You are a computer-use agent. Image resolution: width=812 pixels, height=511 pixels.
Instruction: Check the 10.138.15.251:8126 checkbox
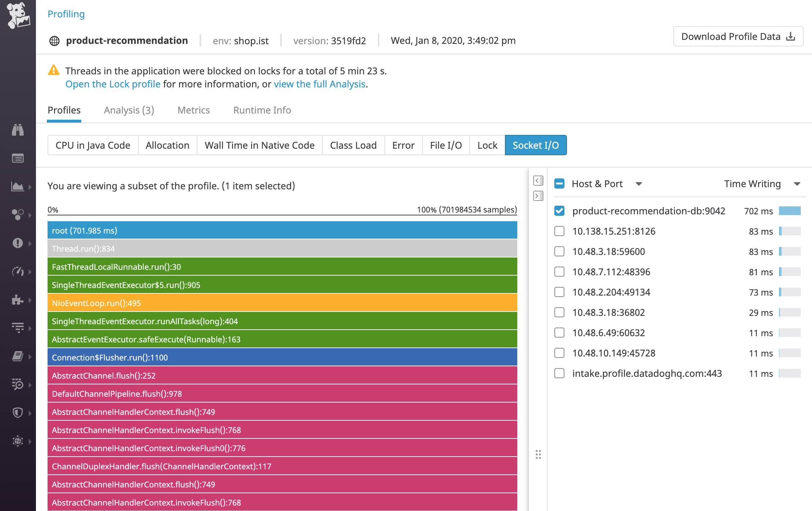tap(559, 231)
